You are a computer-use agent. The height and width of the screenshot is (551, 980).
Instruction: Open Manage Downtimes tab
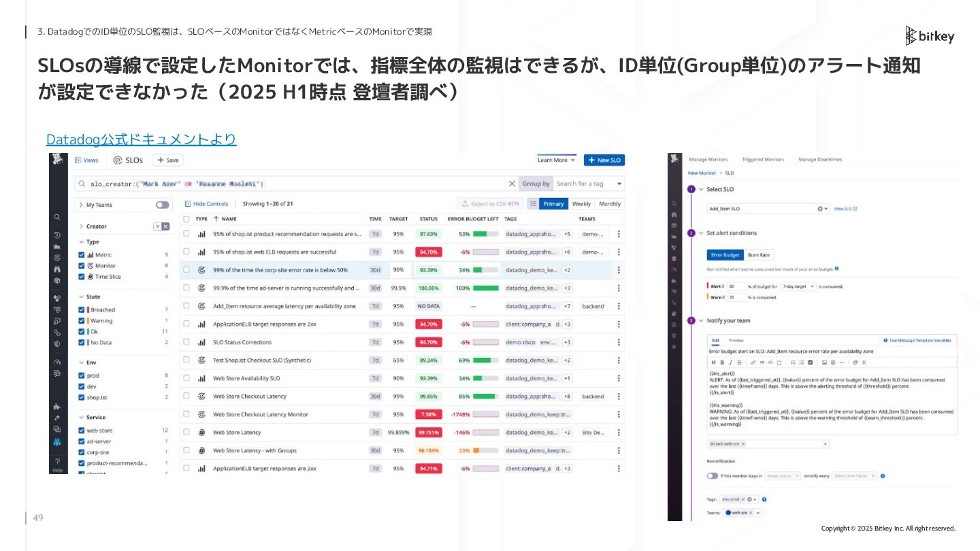[x=820, y=160]
